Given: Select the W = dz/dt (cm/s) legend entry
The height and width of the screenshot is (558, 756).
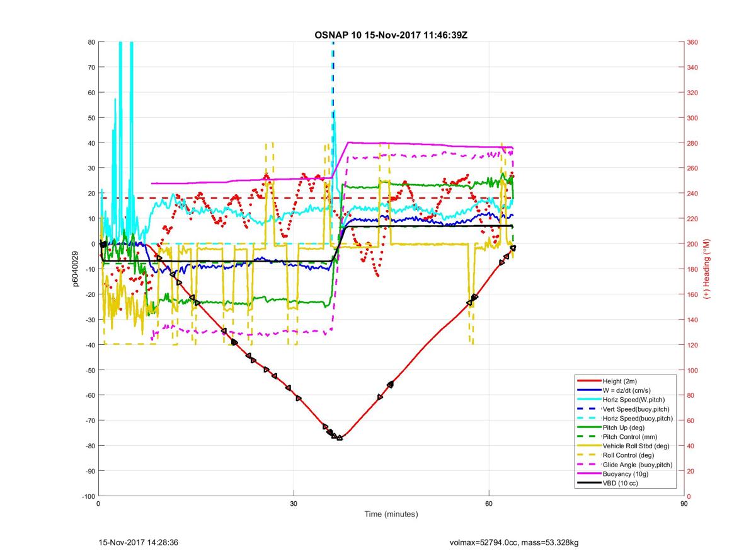Looking at the screenshot, I should [628, 391].
